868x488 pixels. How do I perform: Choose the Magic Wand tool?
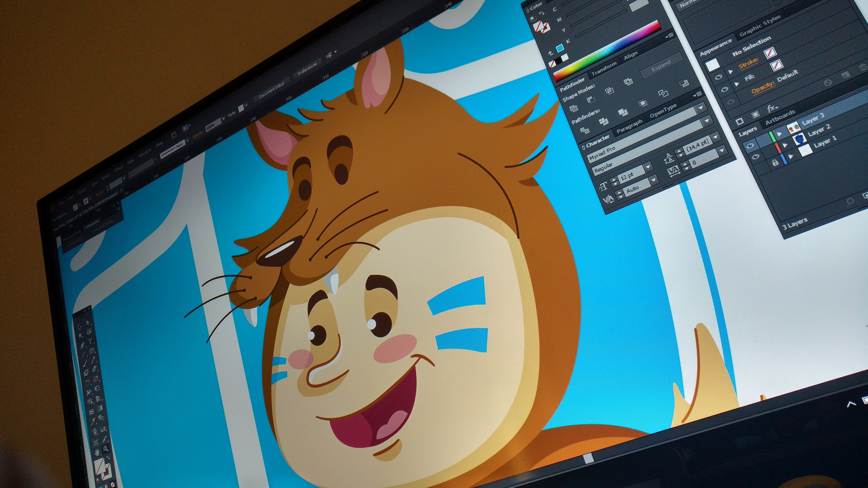click(81, 336)
